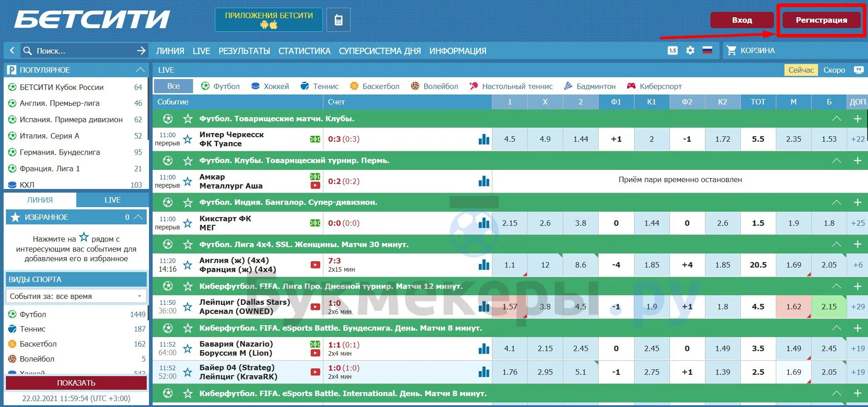Show +22 additional markets for Интер Черкесск
Image resolution: width=868 pixels, height=407 pixels.
[858, 139]
